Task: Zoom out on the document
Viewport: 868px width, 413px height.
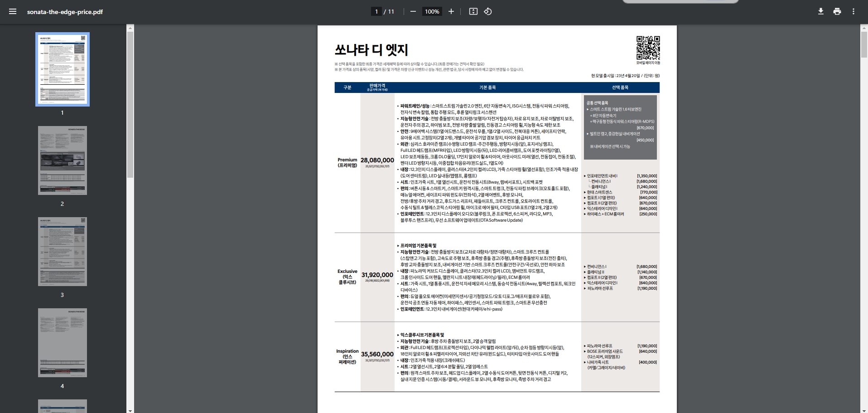Action: (412, 11)
